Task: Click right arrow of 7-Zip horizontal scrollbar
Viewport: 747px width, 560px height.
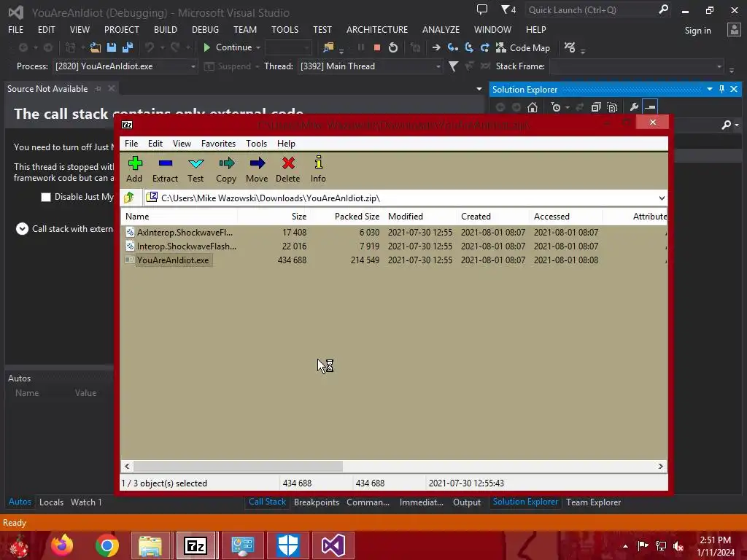Action: pos(660,466)
